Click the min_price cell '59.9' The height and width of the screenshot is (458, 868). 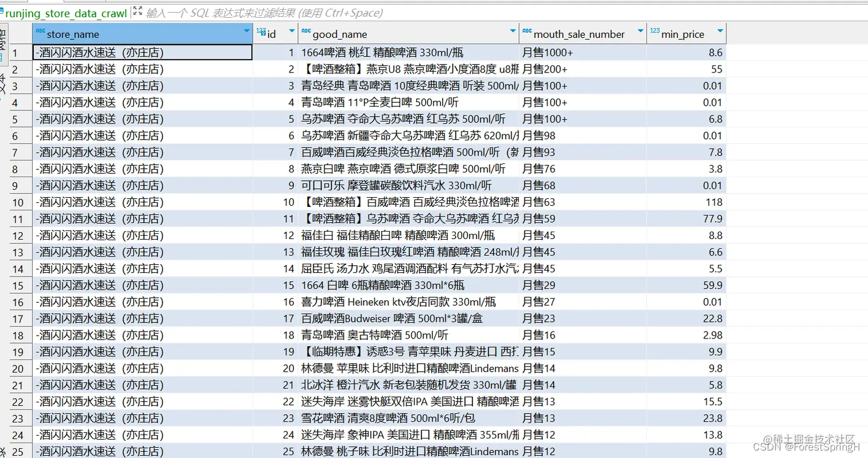coord(687,286)
